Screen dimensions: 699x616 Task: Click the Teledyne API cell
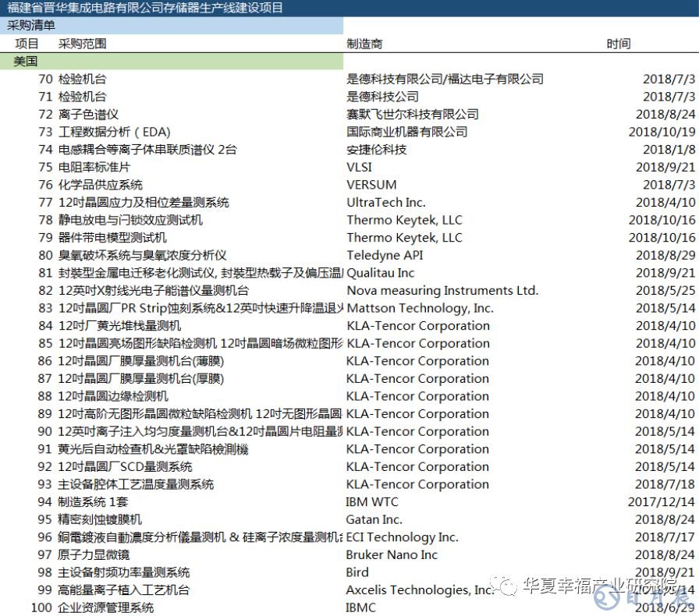coord(385,255)
